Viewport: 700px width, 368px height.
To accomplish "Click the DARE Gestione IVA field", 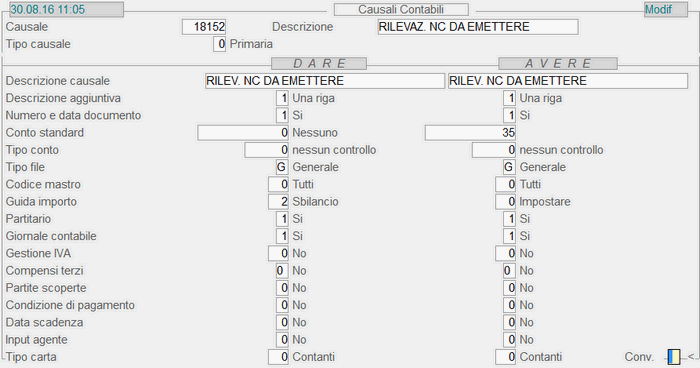I will click(x=278, y=254).
